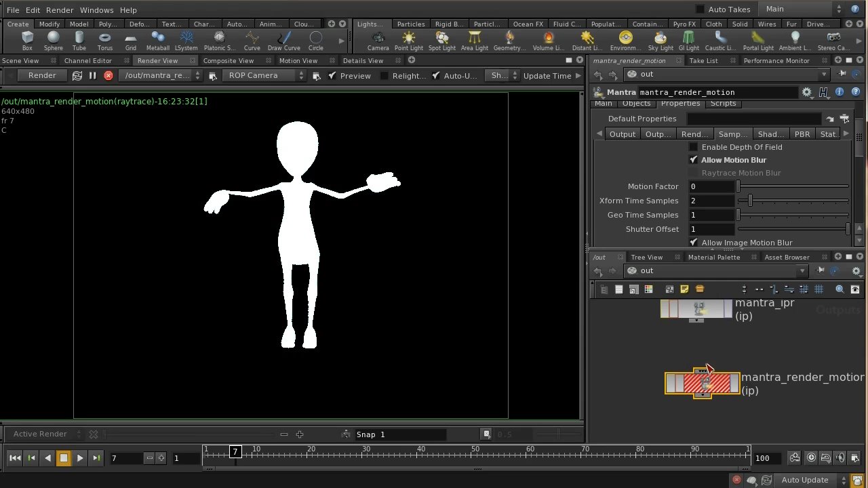The height and width of the screenshot is (488, 868).
Task: Click the Play forward button
Action: (80, 458)
